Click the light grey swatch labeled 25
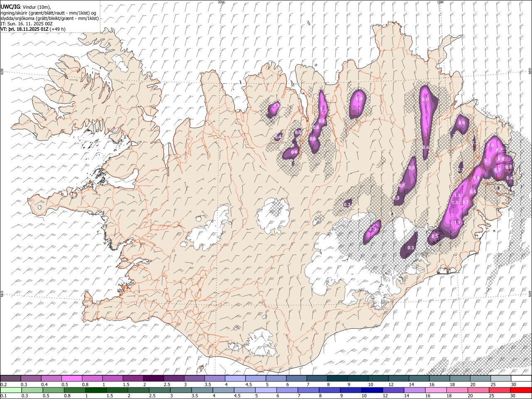This screenshot has height=399, width=532. [x=501, y=379]
